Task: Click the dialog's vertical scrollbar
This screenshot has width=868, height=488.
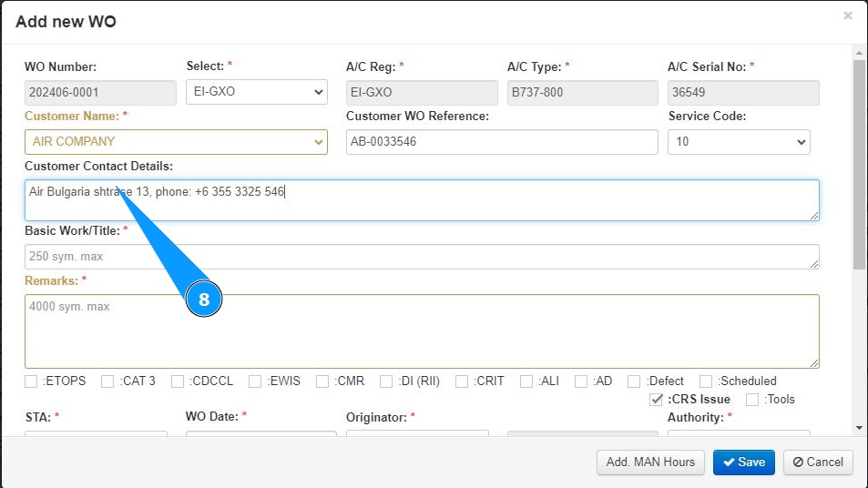Action: pos(859,164)
